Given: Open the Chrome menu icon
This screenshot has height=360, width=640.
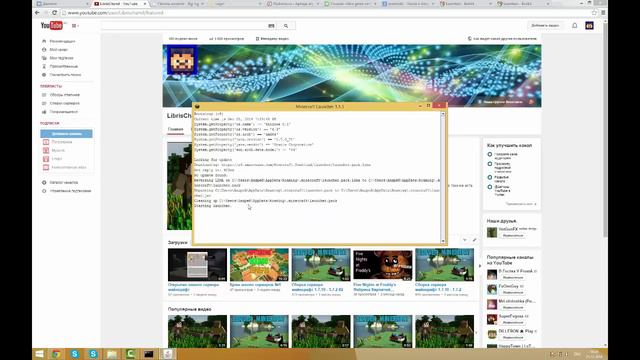Looking at the screenshot, I should tap(603, 13).
